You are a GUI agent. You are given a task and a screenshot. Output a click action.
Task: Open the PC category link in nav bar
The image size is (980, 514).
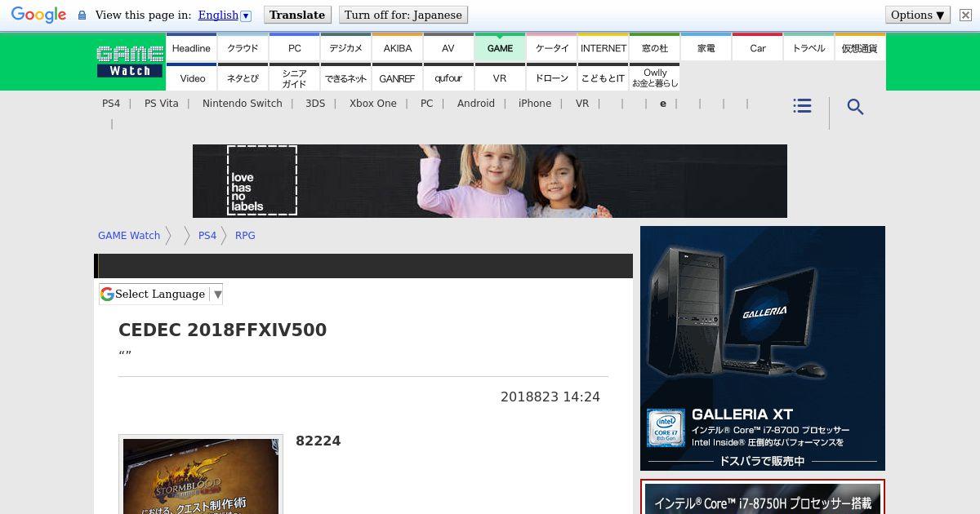(x=427, y=103)
